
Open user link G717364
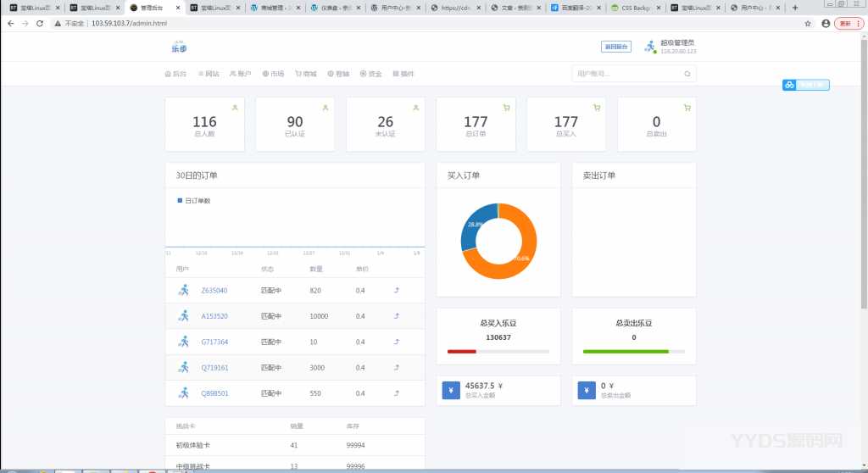click(x=214, y=342)
